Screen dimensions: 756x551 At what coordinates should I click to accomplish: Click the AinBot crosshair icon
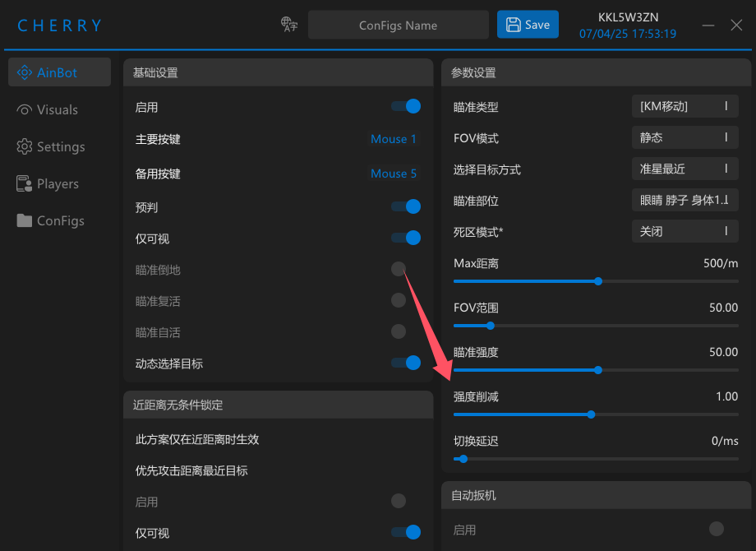coord(25,72)
